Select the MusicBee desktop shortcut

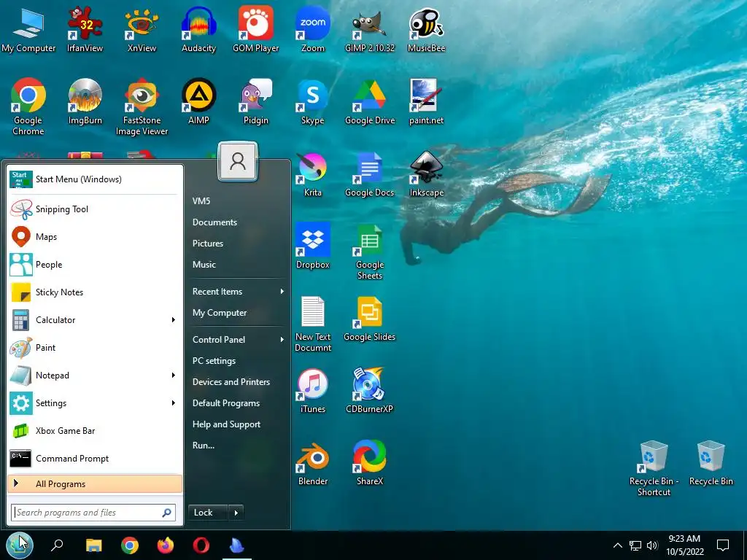tap(426, 28)
